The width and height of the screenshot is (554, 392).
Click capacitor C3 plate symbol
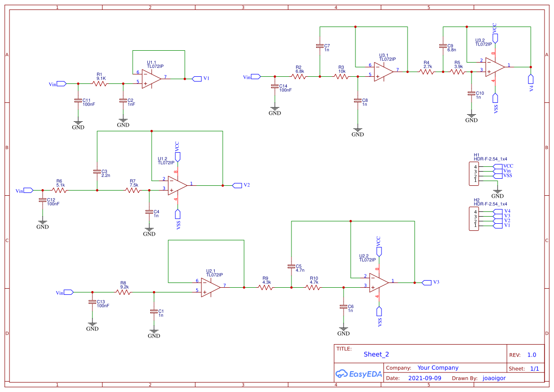(x=97, y=172)
